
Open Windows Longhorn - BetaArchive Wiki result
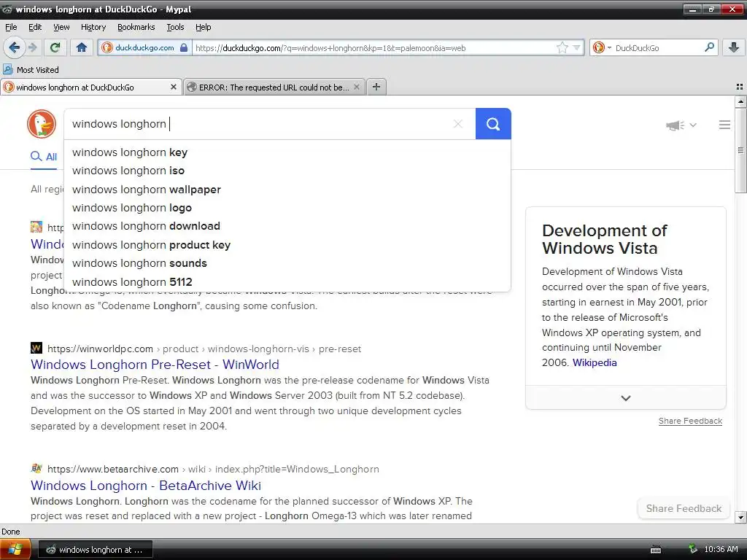click(x=146, y=485)
